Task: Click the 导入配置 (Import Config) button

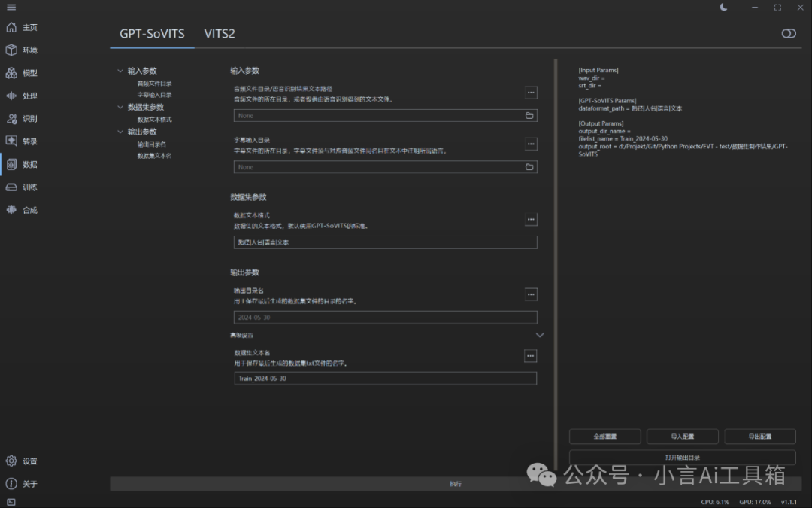Action: click(683, 437)
